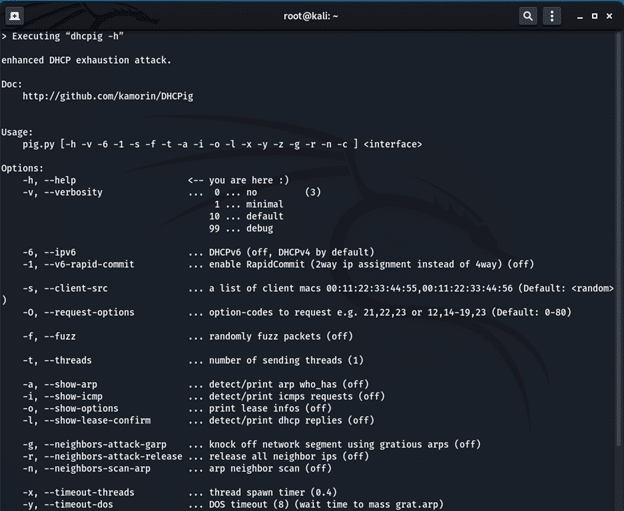Open the github.com/kamorin/DHCPig link

[109, 97]
